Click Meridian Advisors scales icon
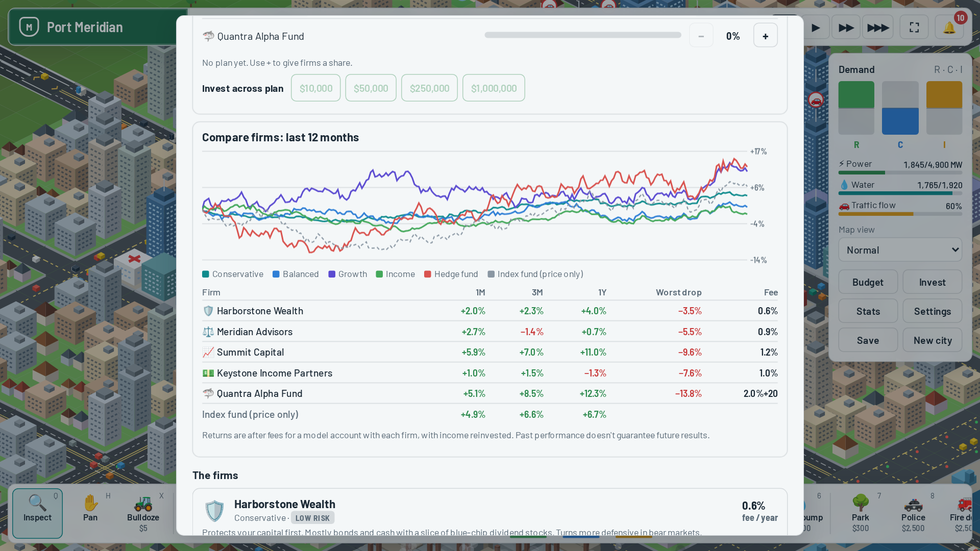Image resolution: width=980 pixels, height=551 pixels. click(x=208, y=332)
